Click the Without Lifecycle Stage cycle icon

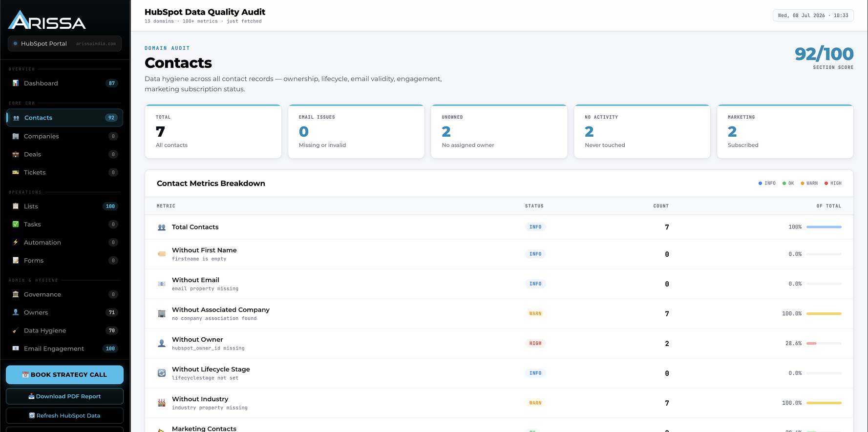[162, 373]
